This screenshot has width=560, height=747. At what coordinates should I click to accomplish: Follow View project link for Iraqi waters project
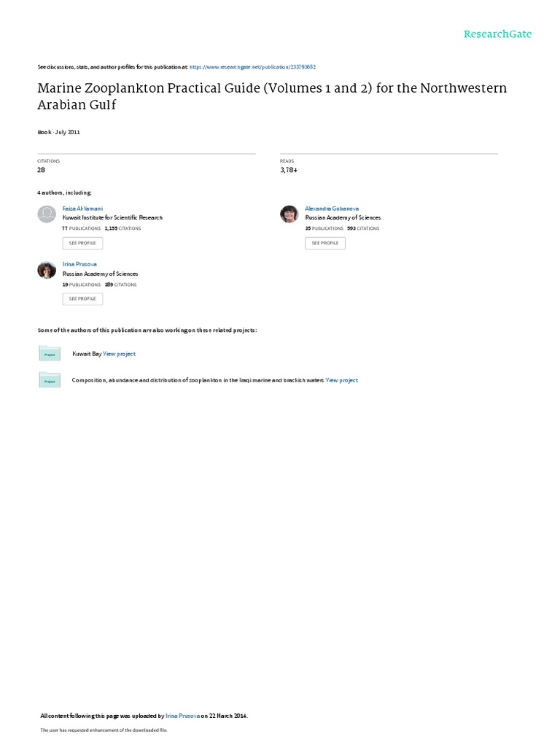(342, 380)
